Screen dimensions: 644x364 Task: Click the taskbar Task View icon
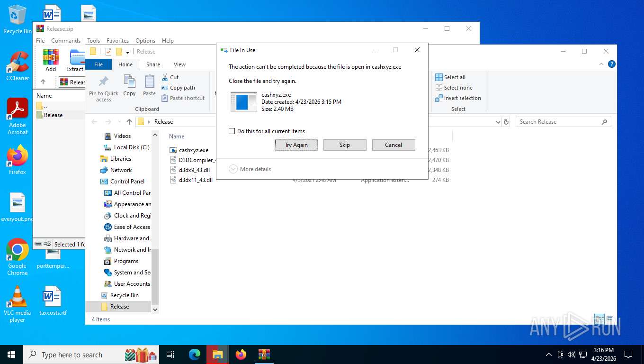point(171,355)
